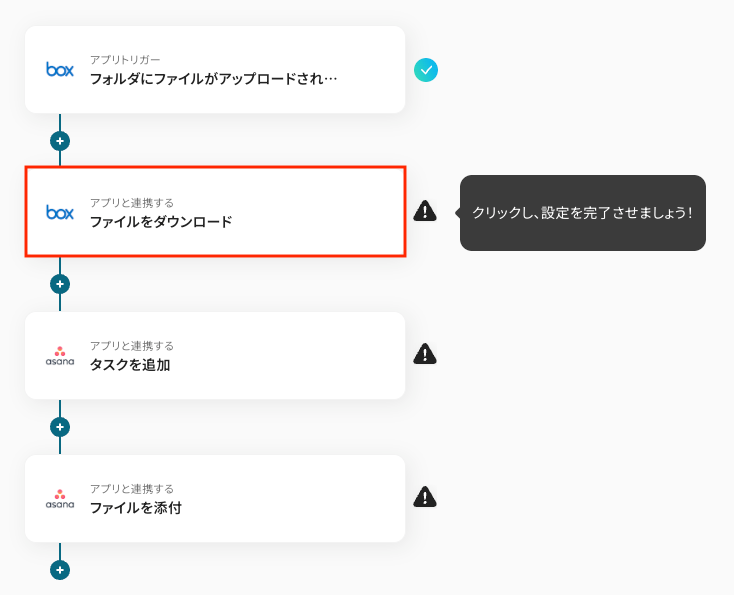Add a step below タスクを追加

[x=60, y=427]
